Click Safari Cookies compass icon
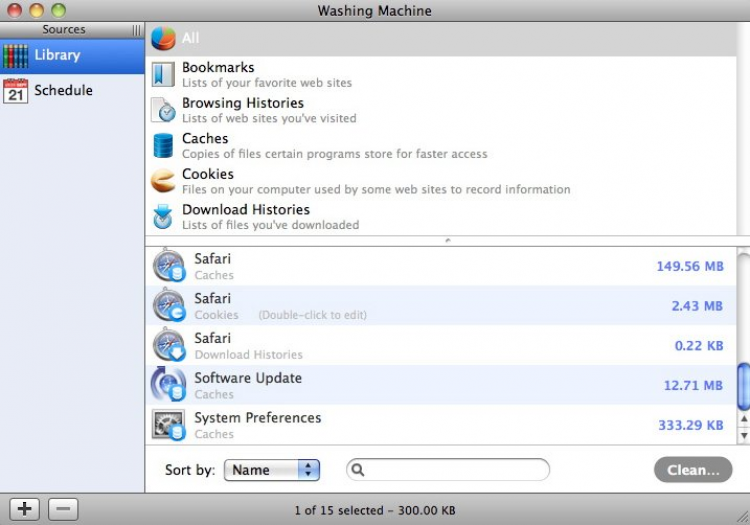 (168, 306)
